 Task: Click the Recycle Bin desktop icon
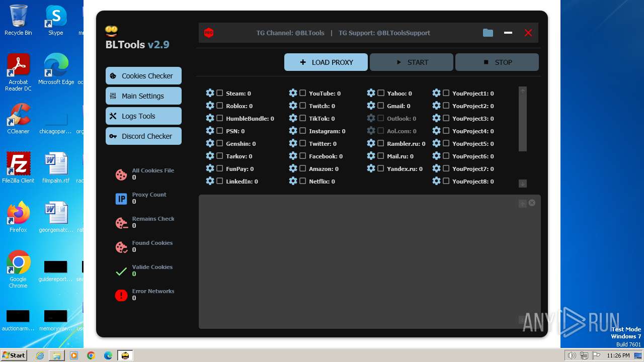[18, 20]
